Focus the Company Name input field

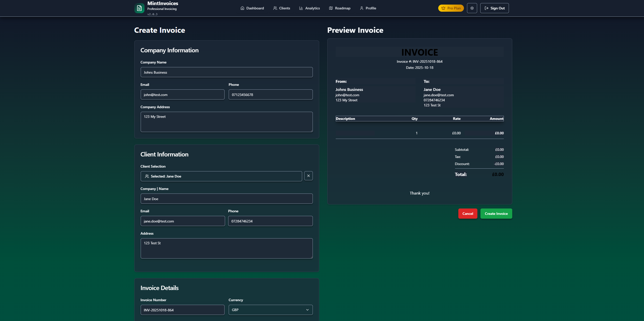point(226,72)
